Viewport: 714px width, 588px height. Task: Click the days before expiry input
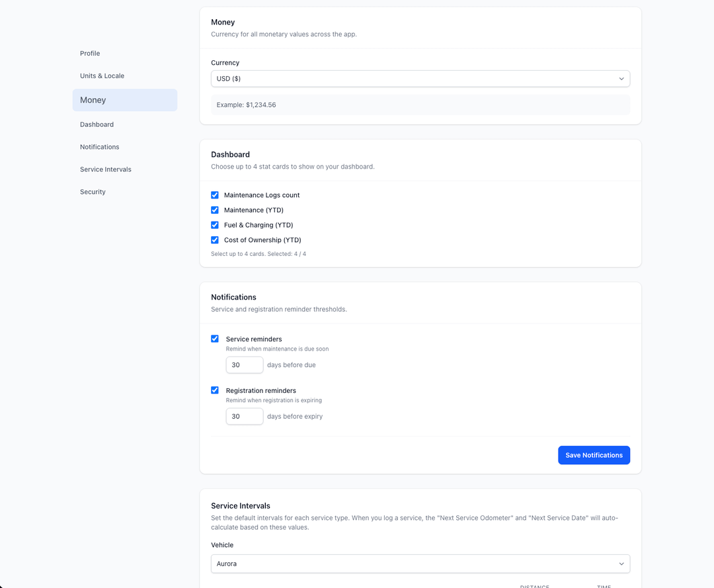[x=244, y=417]
